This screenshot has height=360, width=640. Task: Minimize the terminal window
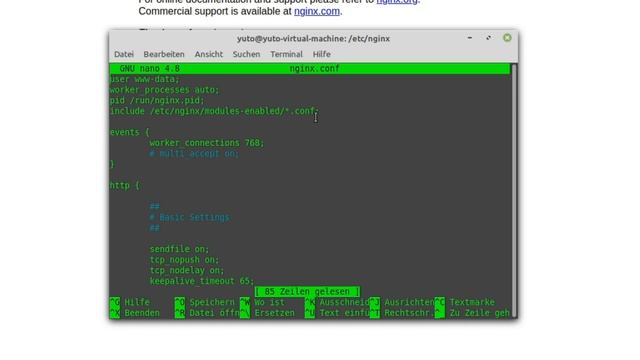tap(469, 38)
